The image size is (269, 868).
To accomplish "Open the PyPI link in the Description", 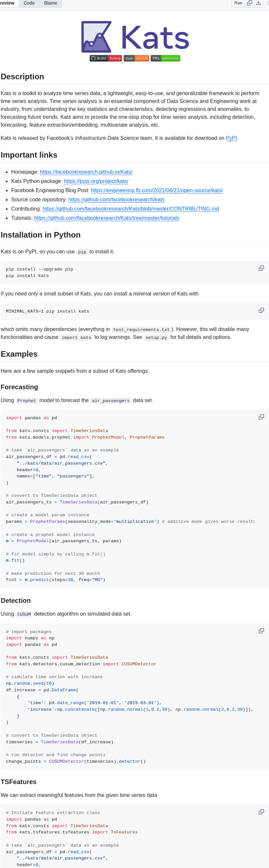I will click(231, 138).
